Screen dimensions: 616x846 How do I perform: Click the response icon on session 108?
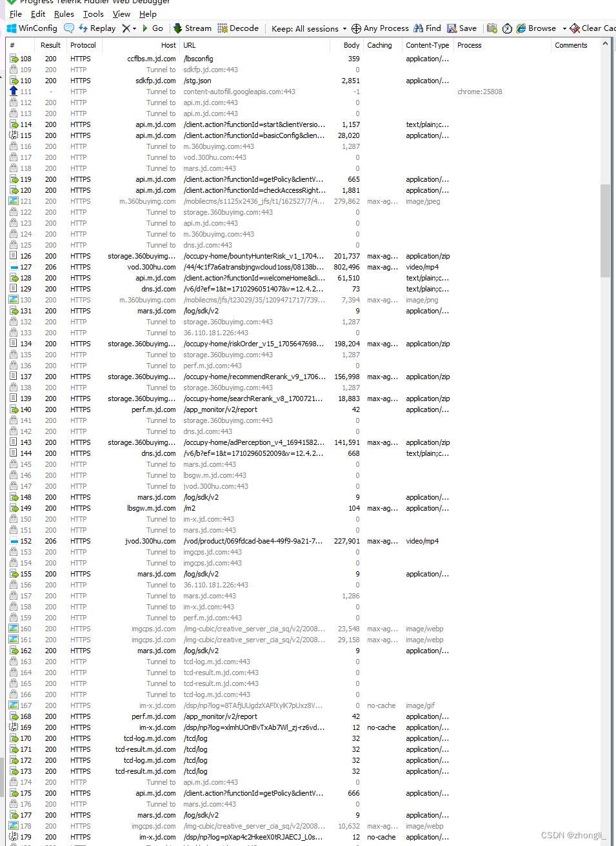tap(14, 59)
